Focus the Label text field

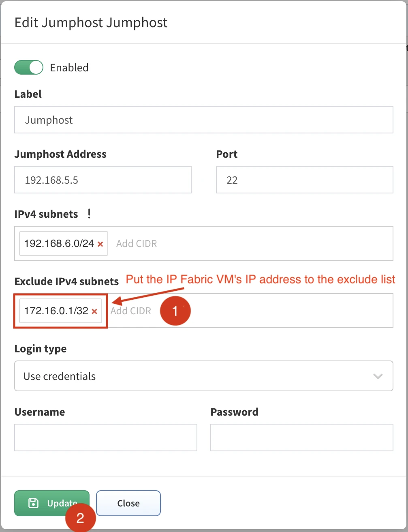203,120
